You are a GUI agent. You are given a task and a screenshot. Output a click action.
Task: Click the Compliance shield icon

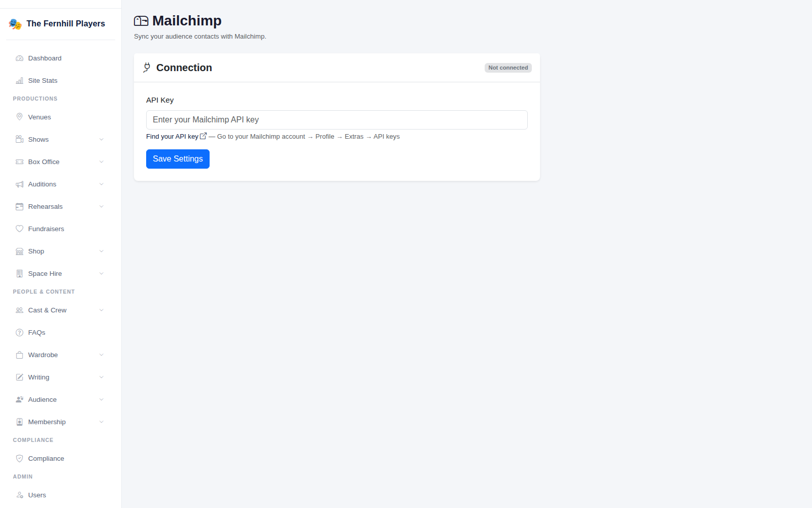tap(19, 459)
